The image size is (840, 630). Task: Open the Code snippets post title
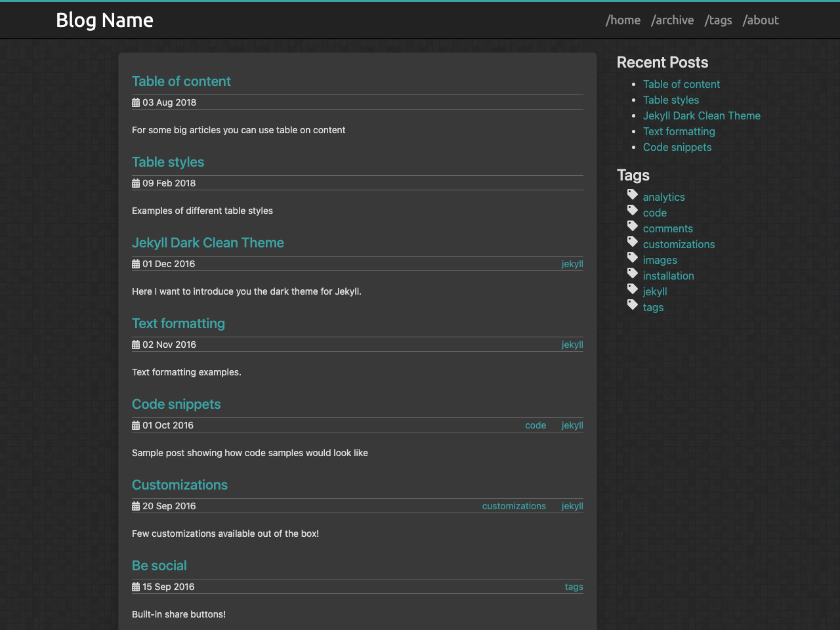(x=176, y=404)
